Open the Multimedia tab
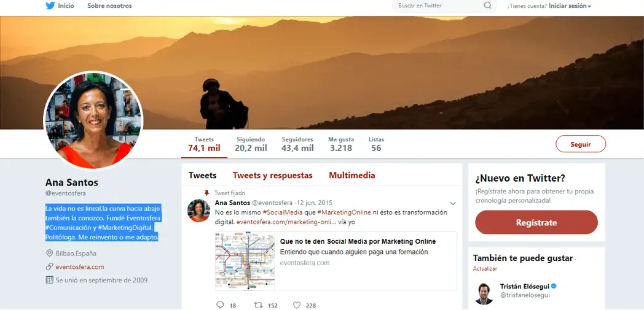 click(351, 176)
